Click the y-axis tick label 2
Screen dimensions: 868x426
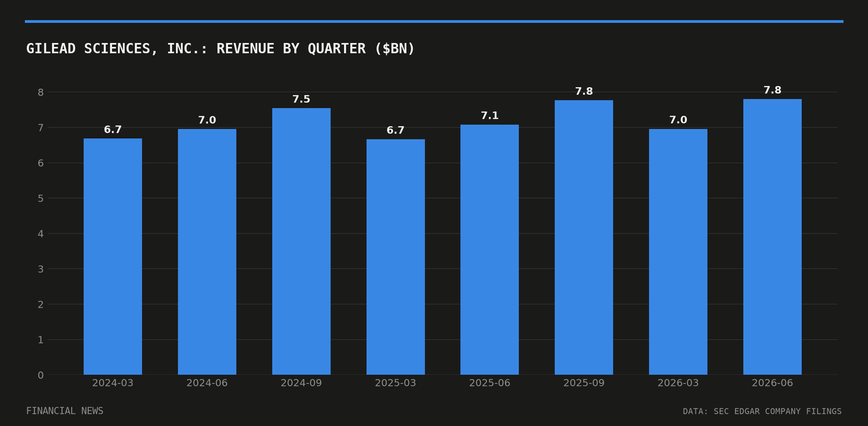point(41,305)
